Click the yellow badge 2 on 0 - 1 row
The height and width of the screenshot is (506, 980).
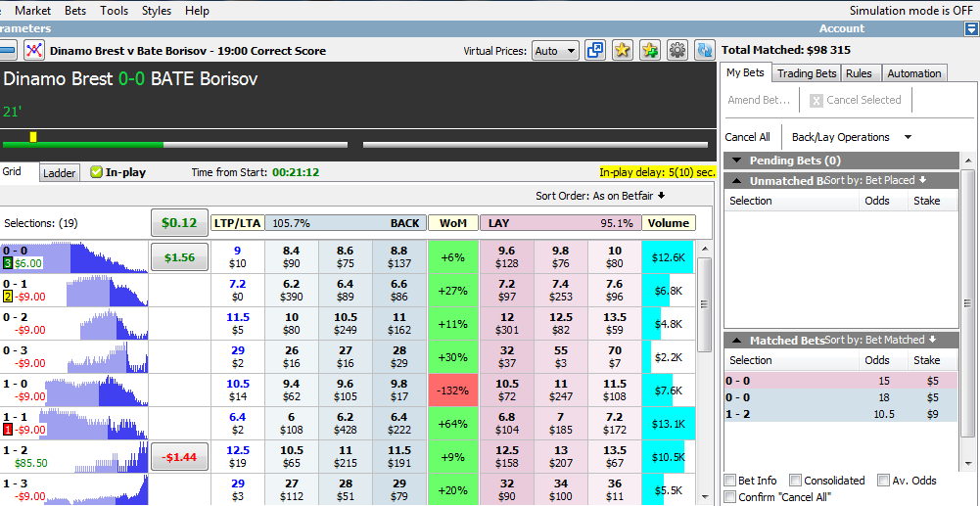coord(7,297)
